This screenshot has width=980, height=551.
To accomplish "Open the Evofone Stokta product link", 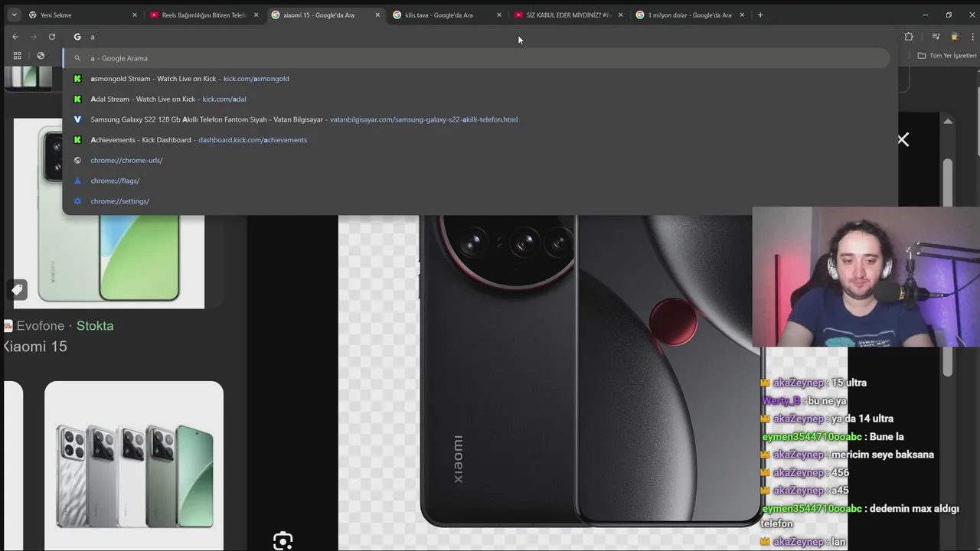I will (x=58, y=326).
